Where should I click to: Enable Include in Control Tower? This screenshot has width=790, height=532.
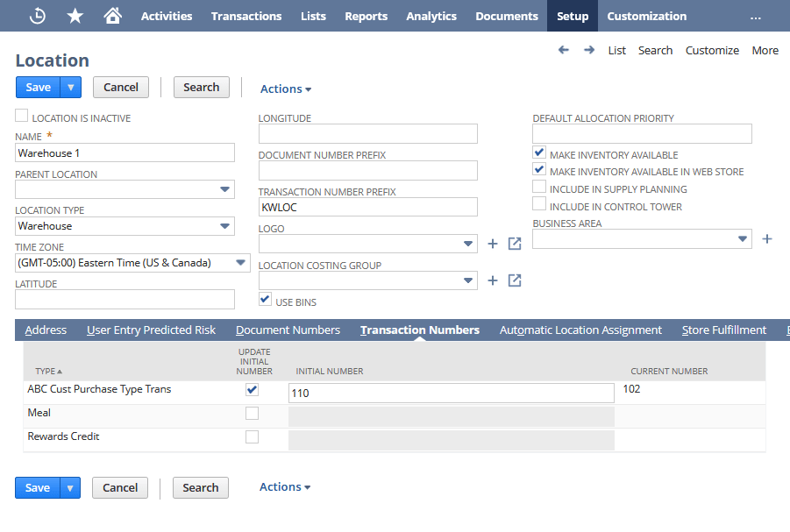pyautogui.click(x=539, y=203)
